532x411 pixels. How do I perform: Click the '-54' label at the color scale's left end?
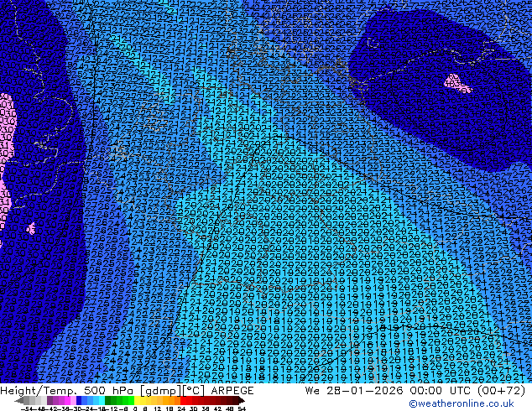(x=27, y=408)
